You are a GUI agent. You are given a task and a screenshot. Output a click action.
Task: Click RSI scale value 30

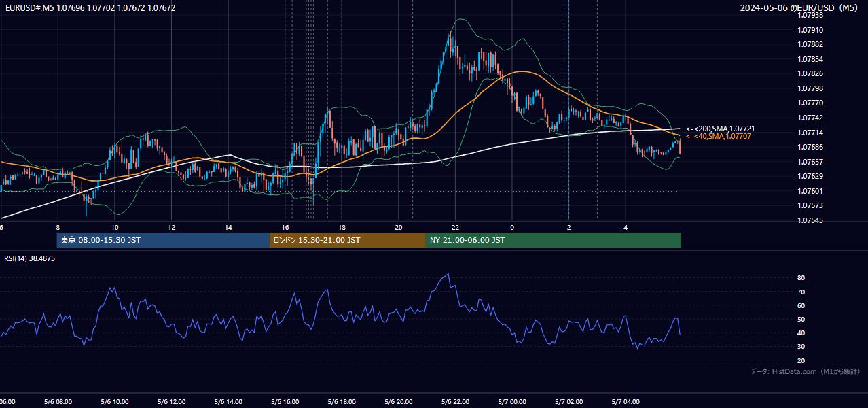[x=801, y=347]
